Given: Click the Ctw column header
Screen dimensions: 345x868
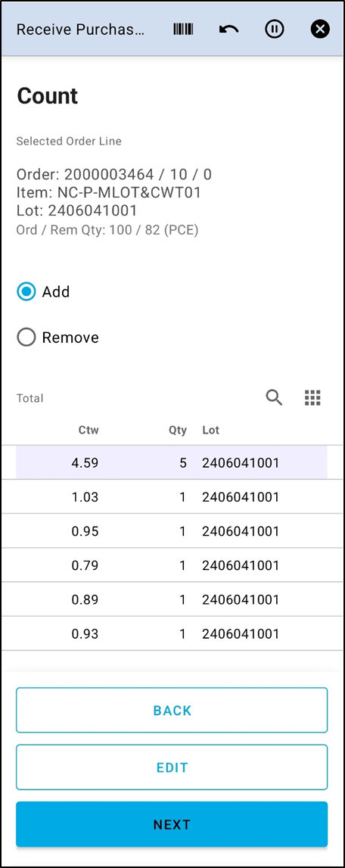Looking at the screenshot, I should [89, 430].
